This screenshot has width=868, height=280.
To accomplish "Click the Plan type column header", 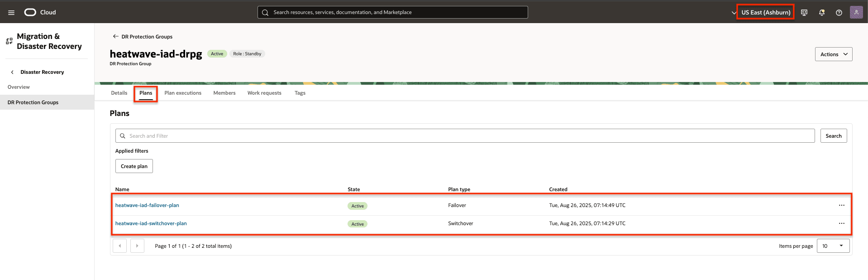I will point(459,189).
